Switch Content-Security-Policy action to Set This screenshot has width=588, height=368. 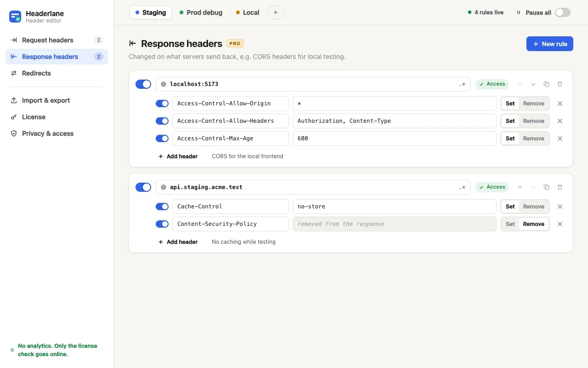point(510,224)
